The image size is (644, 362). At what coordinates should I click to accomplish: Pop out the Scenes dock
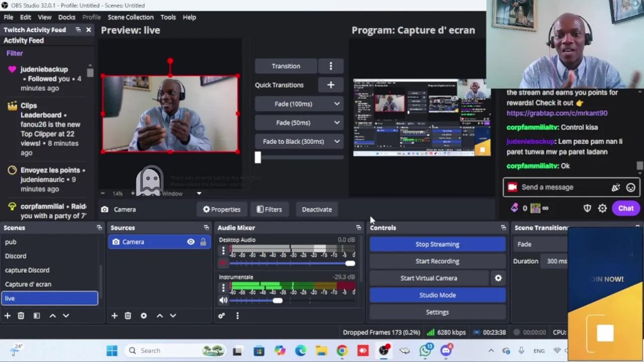point(99,228)
